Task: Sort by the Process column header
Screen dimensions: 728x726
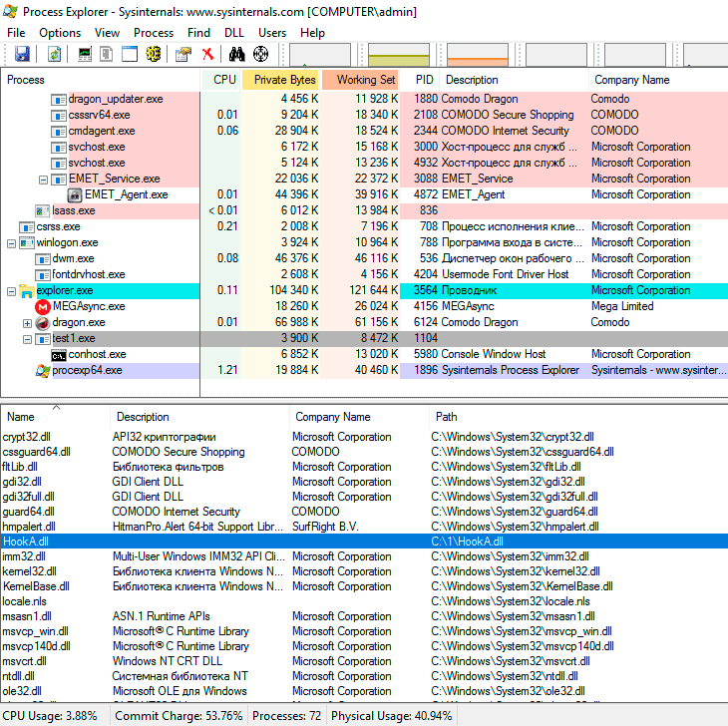Action: pos(101,80)
